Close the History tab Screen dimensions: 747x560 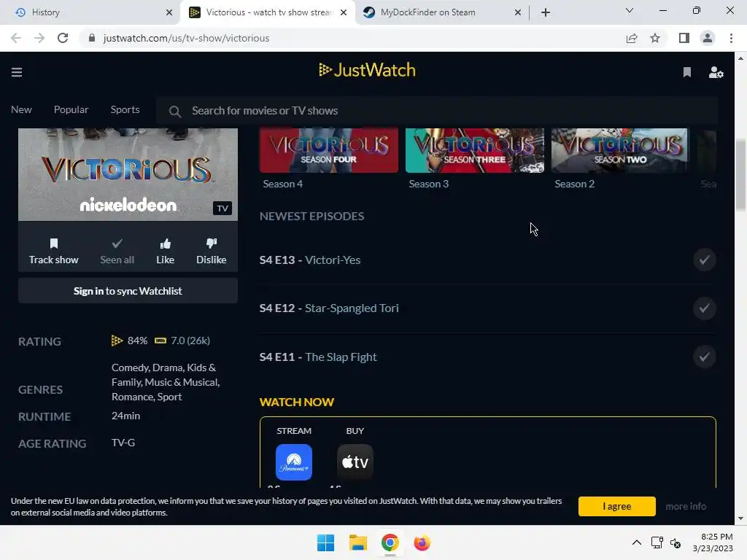(x=169, y=12)
